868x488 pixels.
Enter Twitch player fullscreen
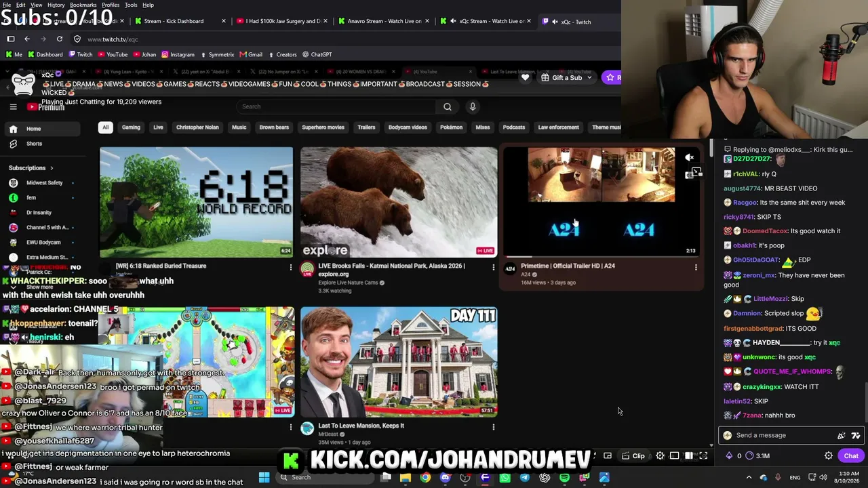click(x=703, y=456)
